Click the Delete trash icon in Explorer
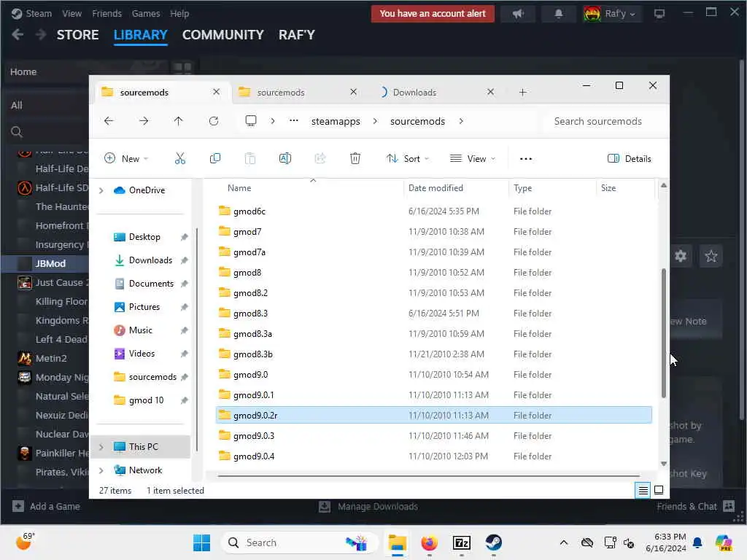 355,158
